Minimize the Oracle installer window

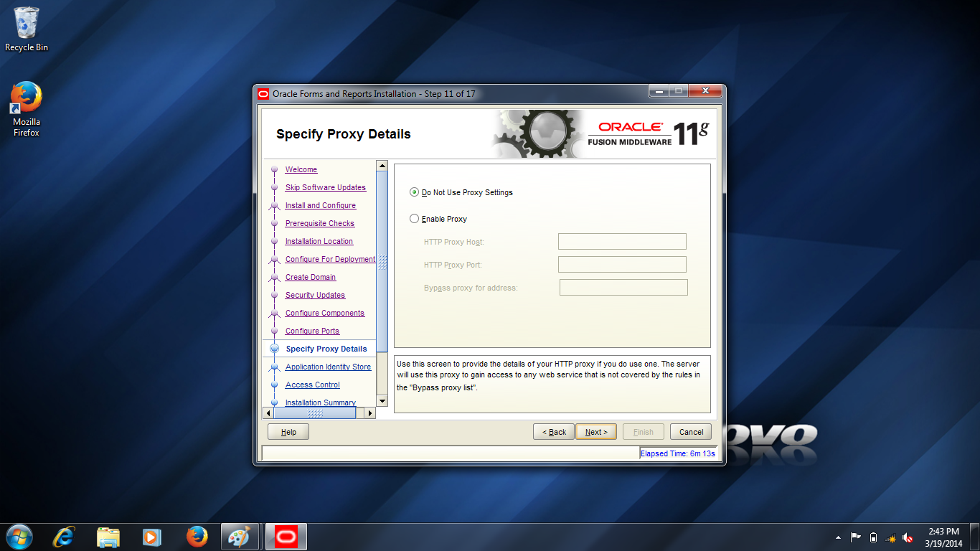(x=659, y=91)
